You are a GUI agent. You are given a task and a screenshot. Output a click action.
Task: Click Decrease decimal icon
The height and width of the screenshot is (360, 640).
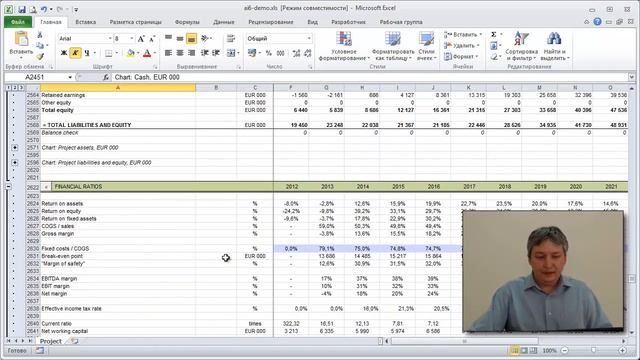pyautogui.click(x=308, y=53)
